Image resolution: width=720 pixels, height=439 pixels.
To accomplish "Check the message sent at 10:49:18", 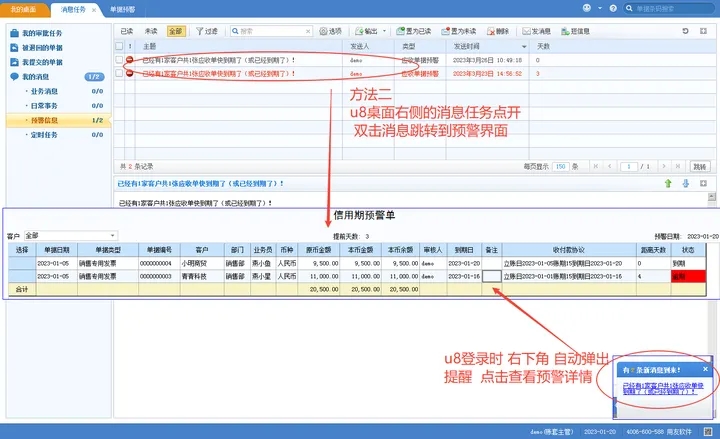I will coord(119,60).
